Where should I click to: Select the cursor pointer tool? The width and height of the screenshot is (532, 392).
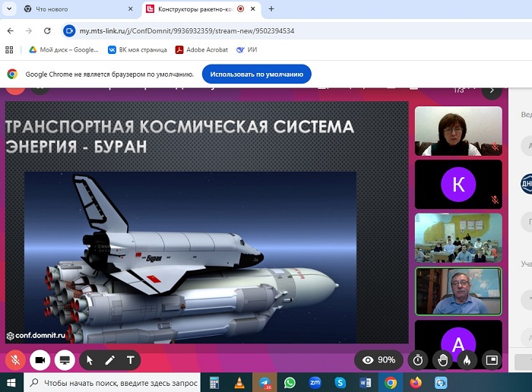[x=90, y=359]
